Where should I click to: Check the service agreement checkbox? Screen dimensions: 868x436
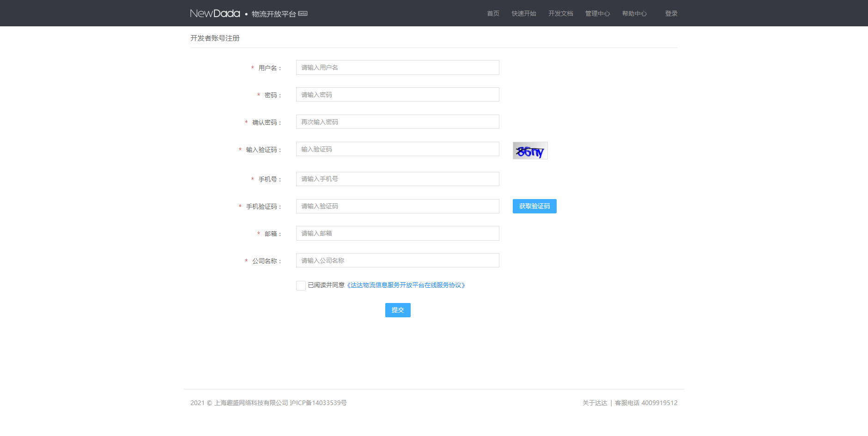(x=301, y=285)
